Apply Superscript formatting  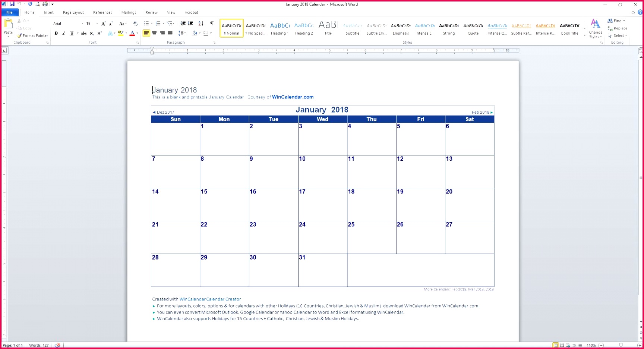pyautogui.click(x=100, y=33)
